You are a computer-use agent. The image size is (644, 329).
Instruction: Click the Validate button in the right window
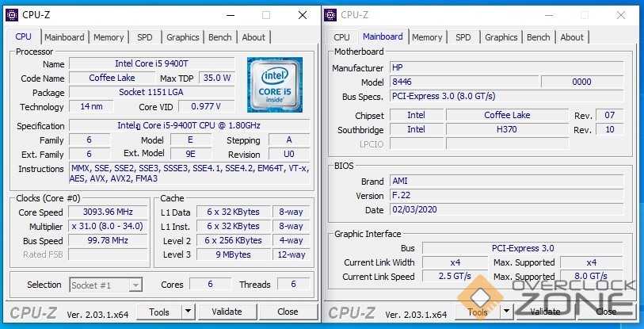(546, 312)
